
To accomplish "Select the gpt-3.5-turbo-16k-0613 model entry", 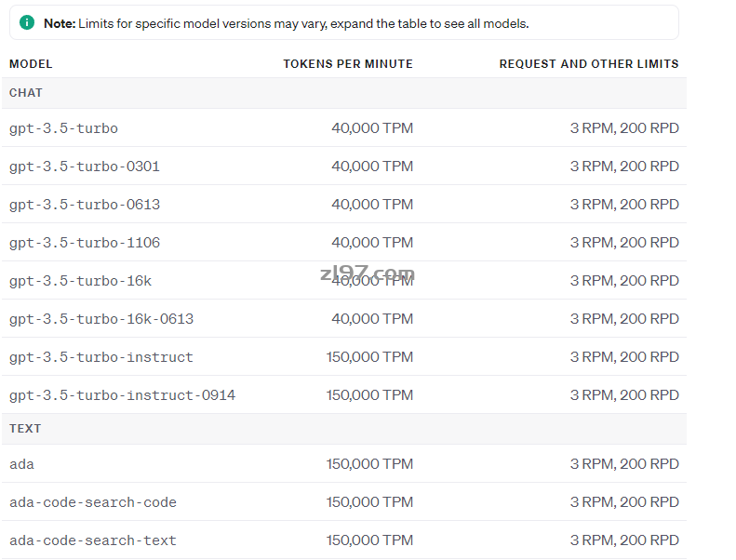I will point(101,319).
